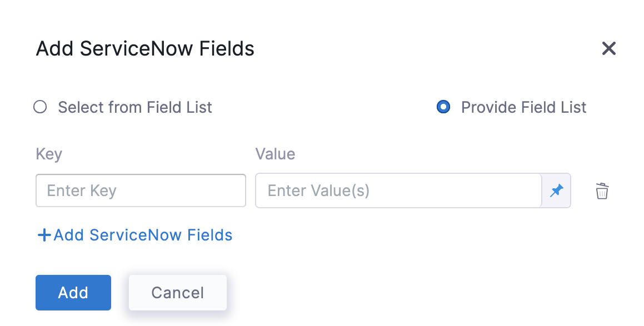Cancel the dialog with Cancel button

pos(177,293)
